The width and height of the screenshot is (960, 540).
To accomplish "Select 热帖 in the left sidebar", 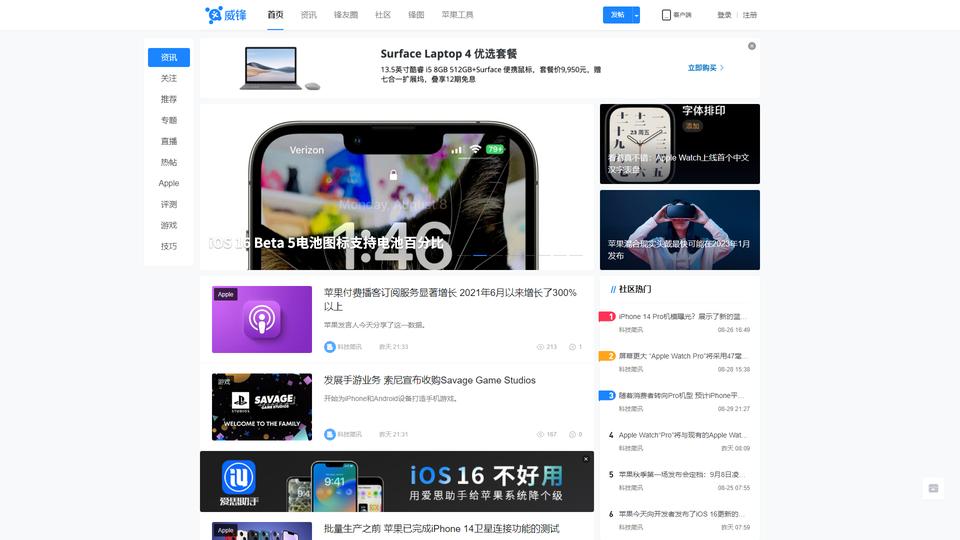I will [169, 162].
